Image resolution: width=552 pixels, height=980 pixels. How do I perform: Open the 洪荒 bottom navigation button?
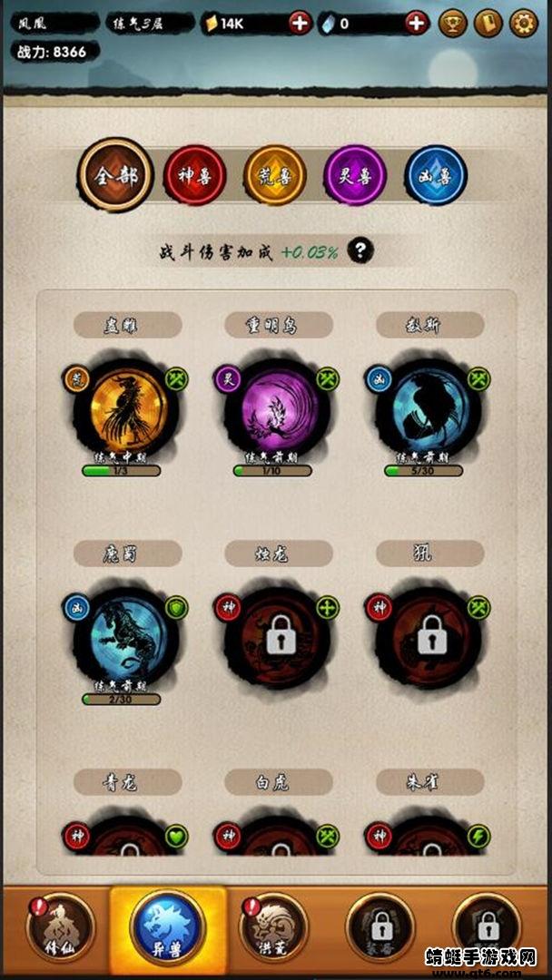click(x=273, y=926)
